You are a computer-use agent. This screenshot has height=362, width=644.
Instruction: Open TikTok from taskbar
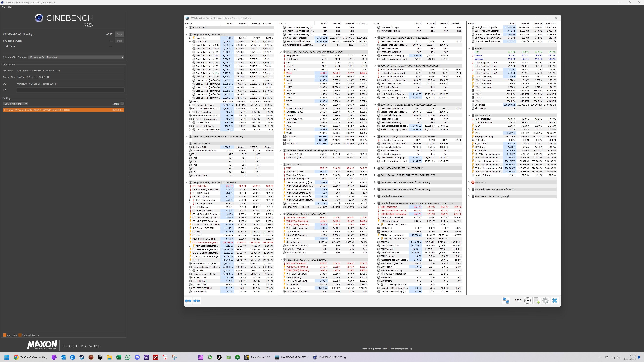[x=219, y=357]
